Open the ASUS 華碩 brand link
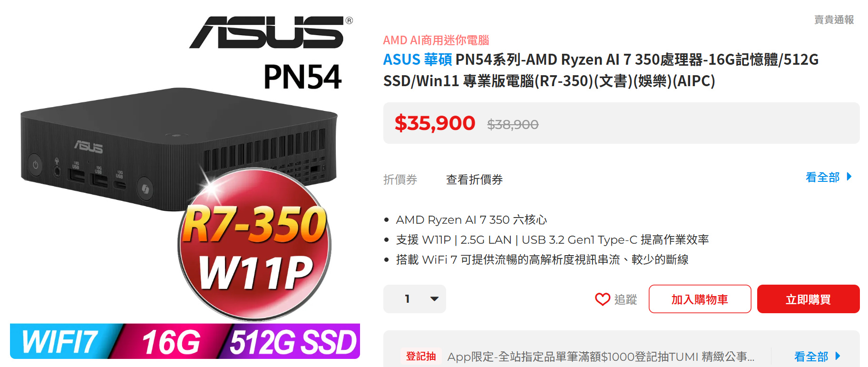This screenshot has height=367, width=868. pyautogui.click(x=418, y=60)
